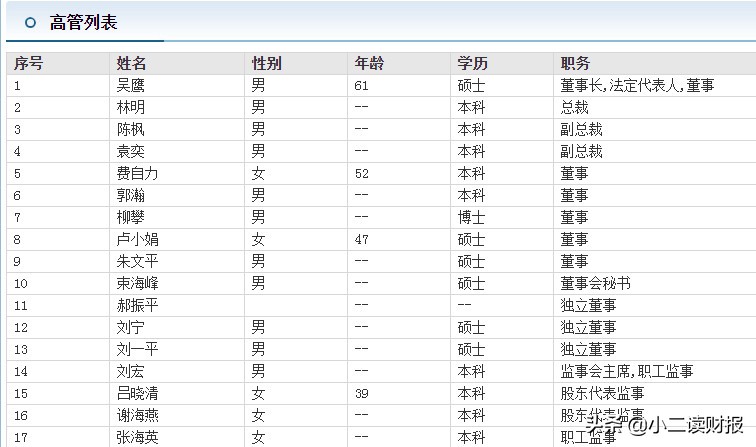Select the name 林明

[131, 107]
